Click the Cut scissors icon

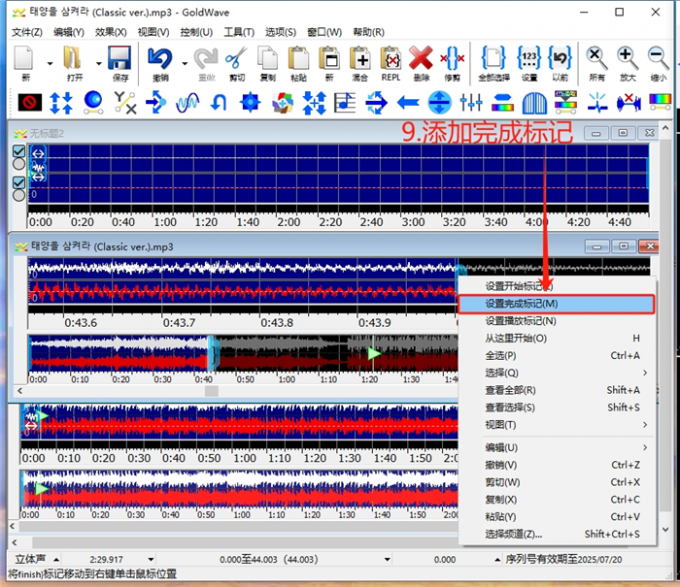point(236,58)
